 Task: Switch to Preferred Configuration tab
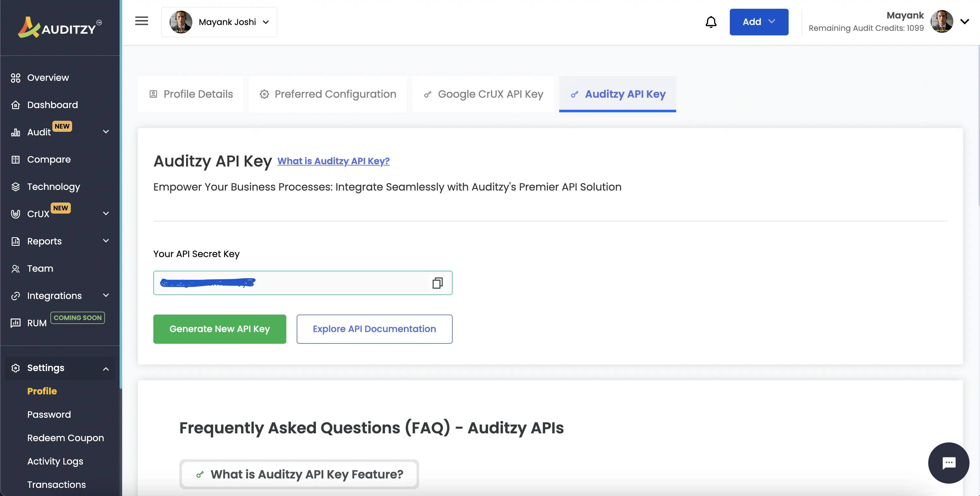(x=328, y=94)
